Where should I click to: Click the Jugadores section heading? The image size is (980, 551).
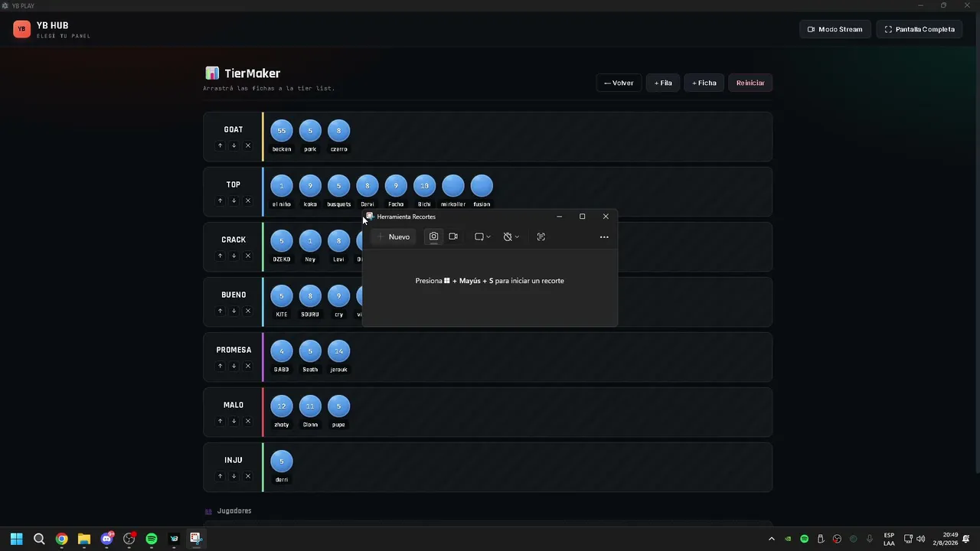pos(234,511)
